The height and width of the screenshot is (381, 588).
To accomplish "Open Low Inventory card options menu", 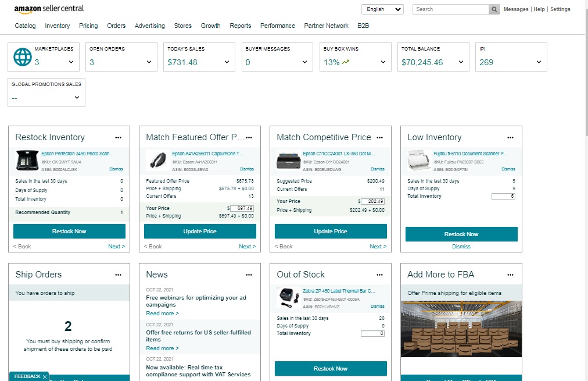I will [x=510, y=137].
